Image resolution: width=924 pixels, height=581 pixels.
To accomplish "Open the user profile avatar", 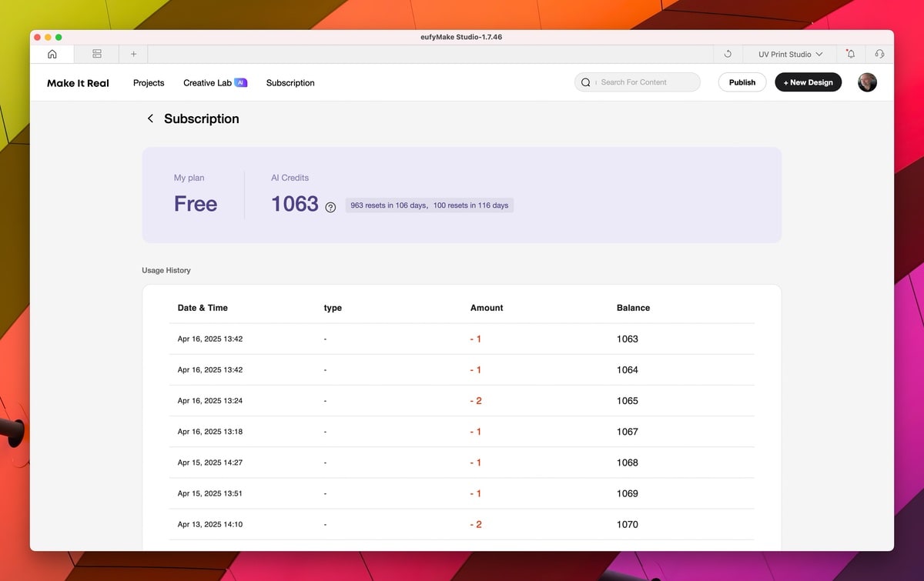I will [x=867, y=82].
